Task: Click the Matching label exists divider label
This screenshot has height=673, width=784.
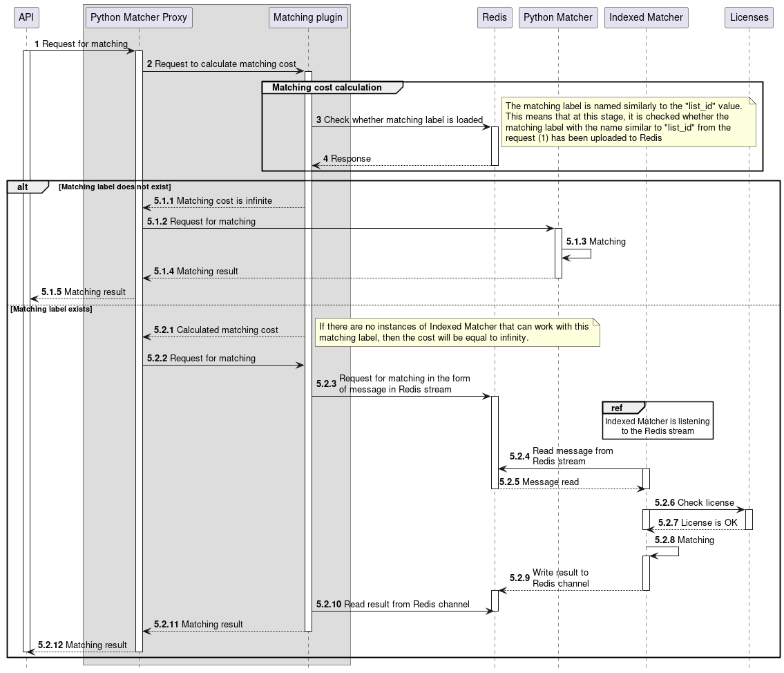Action: pos(50,309)
